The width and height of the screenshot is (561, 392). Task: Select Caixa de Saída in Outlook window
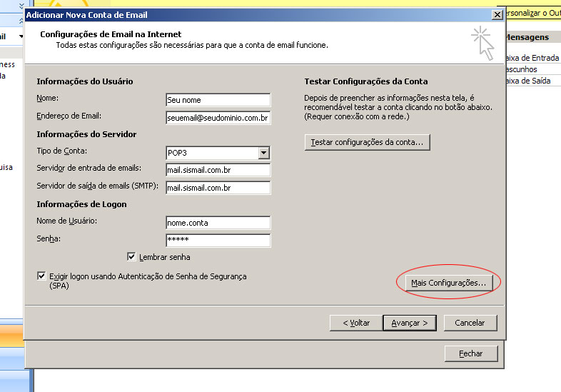pos(527,81)
